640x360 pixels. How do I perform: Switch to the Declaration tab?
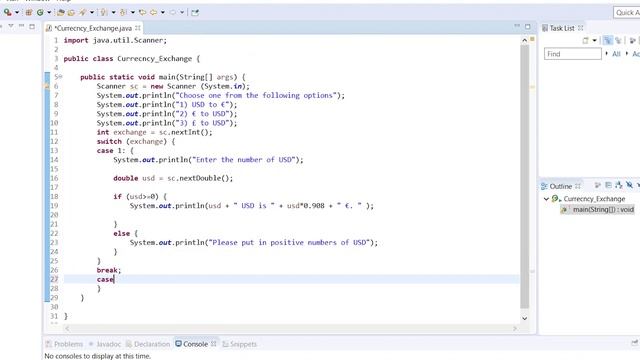148,344
